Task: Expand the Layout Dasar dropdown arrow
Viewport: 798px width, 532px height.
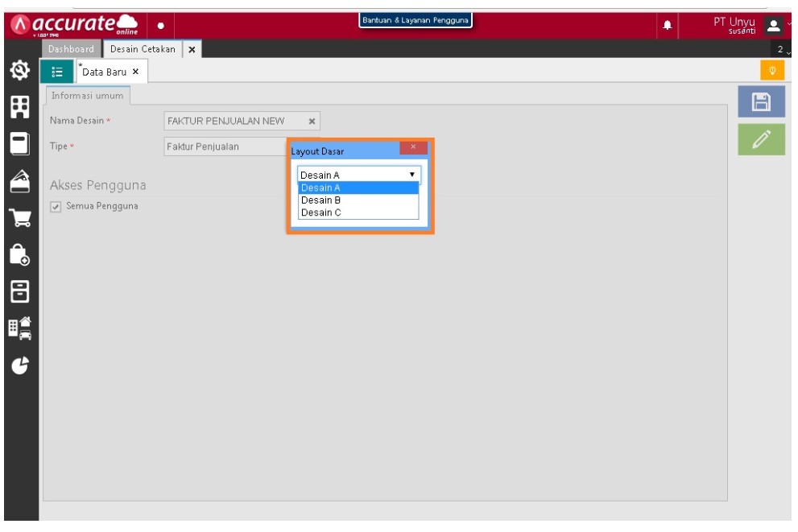Action: pyautogui.click(x=412, y=175)
